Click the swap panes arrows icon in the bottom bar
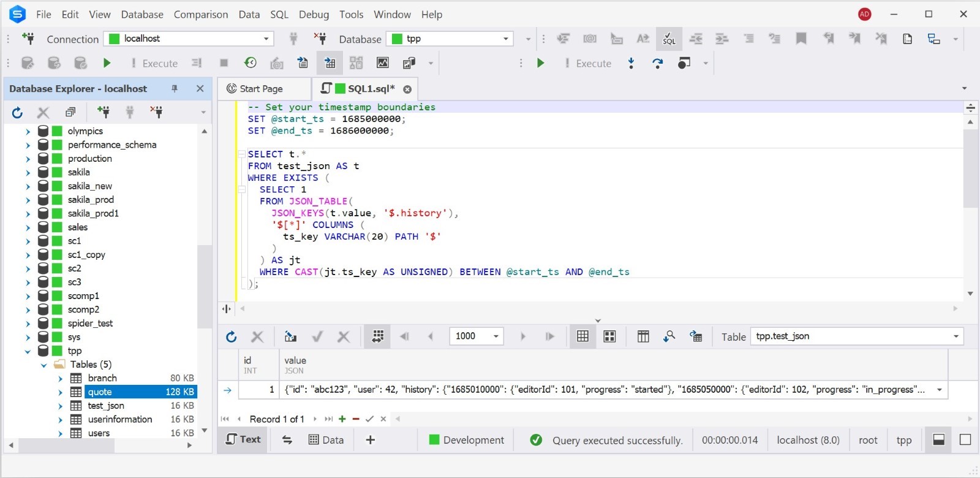Screen dimensions: 980x478 tap(287, 439)
